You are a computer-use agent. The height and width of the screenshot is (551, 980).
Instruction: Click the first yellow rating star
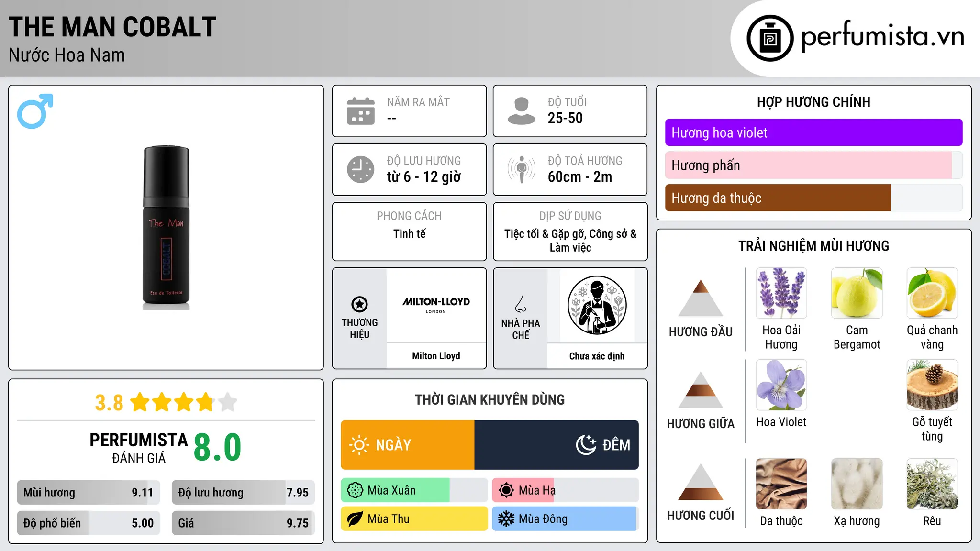[140, 402]
